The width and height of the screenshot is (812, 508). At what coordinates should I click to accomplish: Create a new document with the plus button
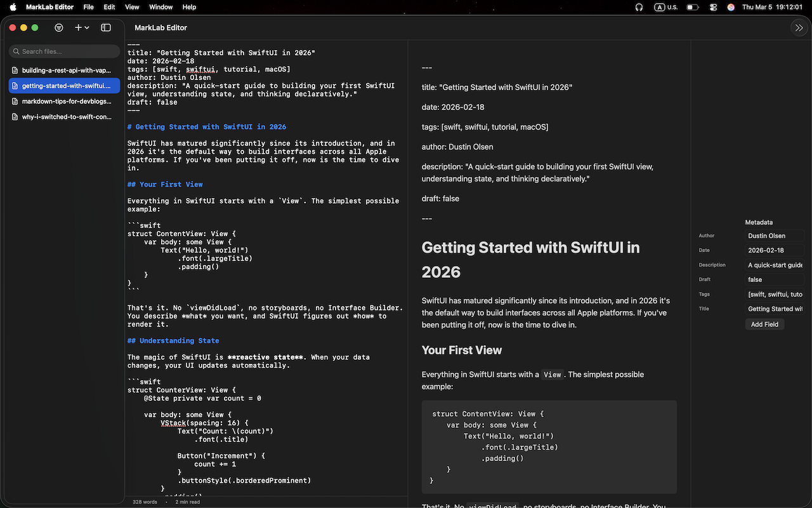77,27
